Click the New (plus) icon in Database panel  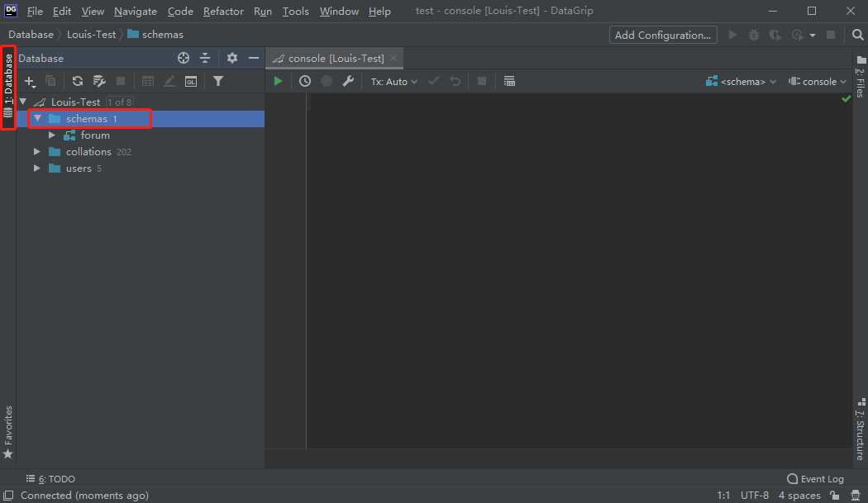(x=29, y=81)
